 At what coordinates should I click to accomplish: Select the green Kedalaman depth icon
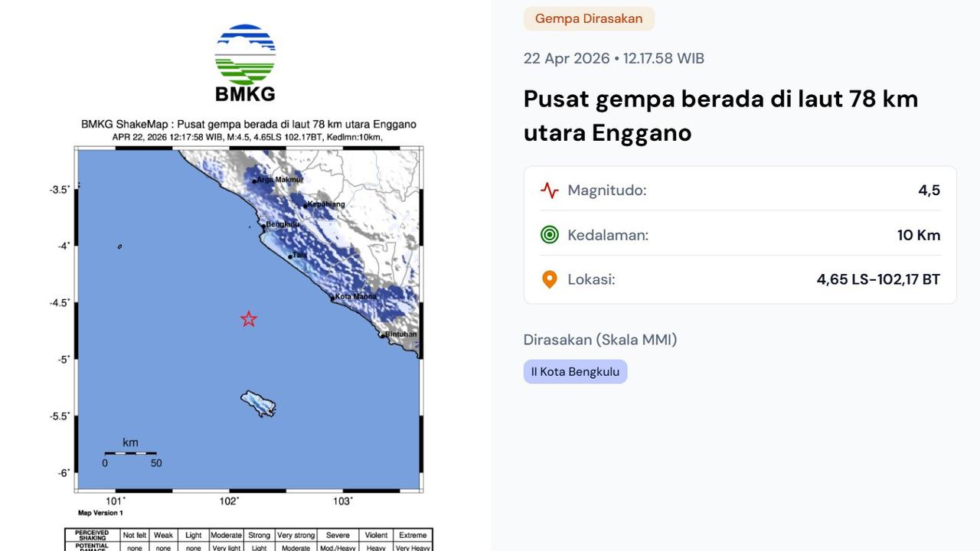tap(548, 235)
